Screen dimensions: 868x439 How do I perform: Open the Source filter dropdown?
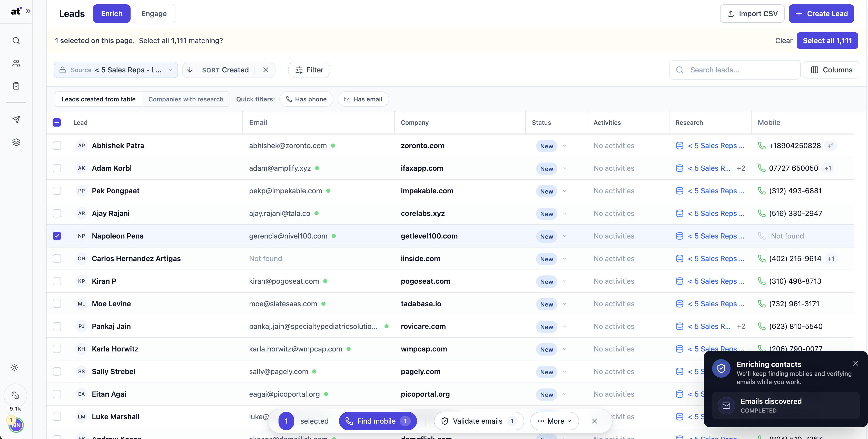116,70
